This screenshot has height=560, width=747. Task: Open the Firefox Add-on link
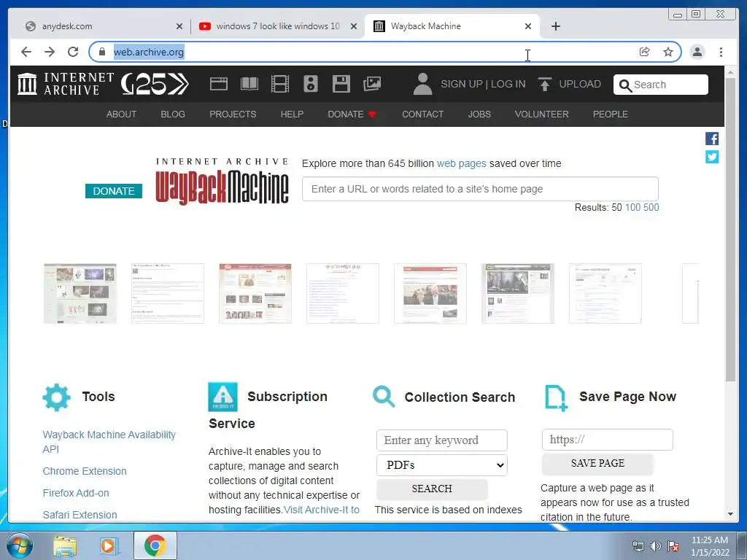(76, 493)
